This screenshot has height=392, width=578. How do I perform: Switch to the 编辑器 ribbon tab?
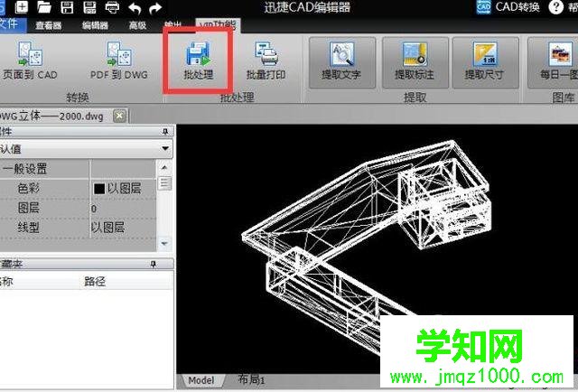(95, 25)
